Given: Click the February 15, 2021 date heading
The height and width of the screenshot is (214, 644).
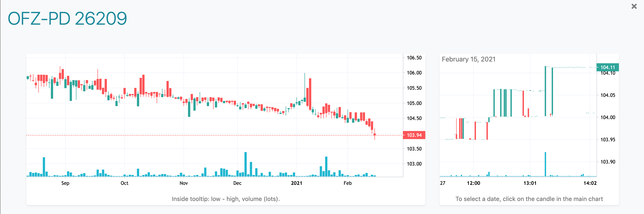Looking at the screenshot, I should (469, 60).
